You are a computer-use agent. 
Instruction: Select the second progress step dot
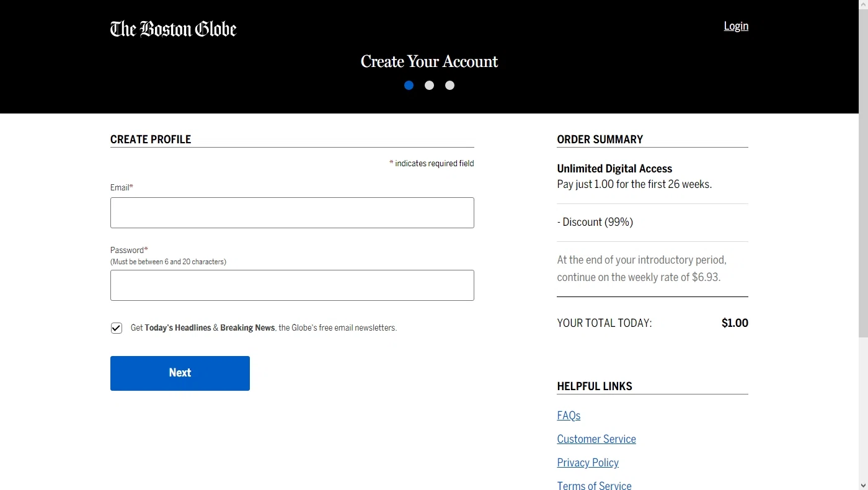pos(429,86)
